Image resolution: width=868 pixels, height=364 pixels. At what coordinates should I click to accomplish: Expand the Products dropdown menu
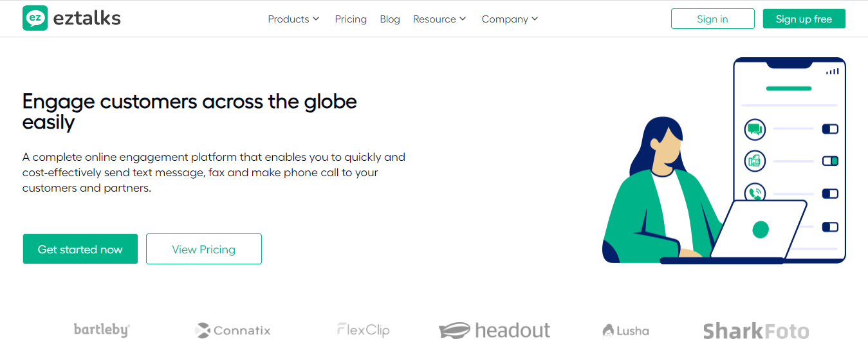(293, 19)
